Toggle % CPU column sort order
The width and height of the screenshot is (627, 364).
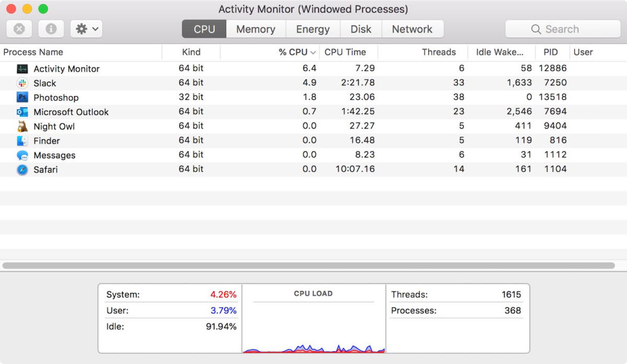click(270, 52)
